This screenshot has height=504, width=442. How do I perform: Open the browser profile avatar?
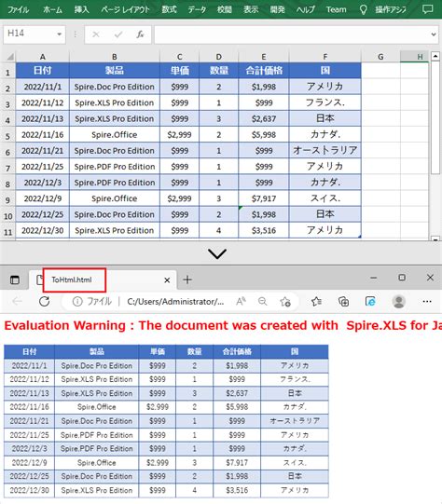399,302
